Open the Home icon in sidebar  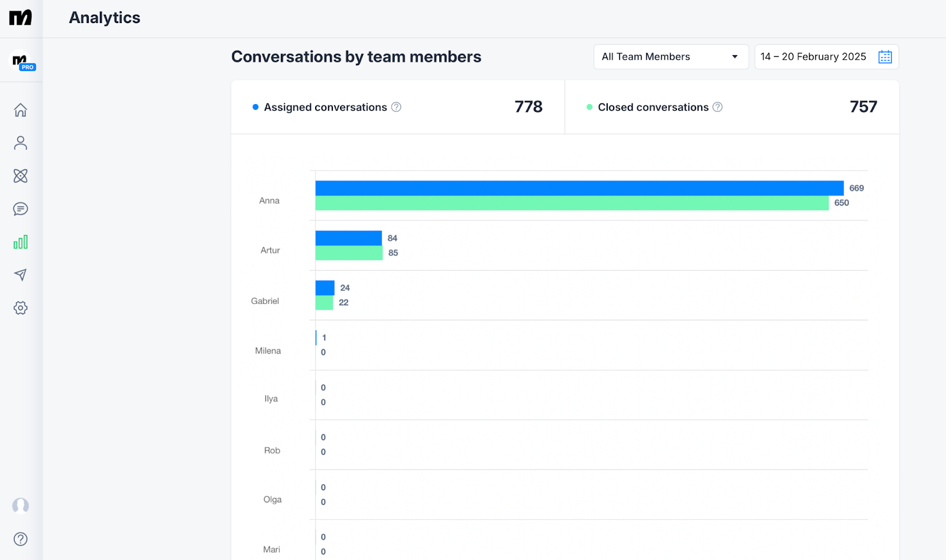tap(21, 110)
